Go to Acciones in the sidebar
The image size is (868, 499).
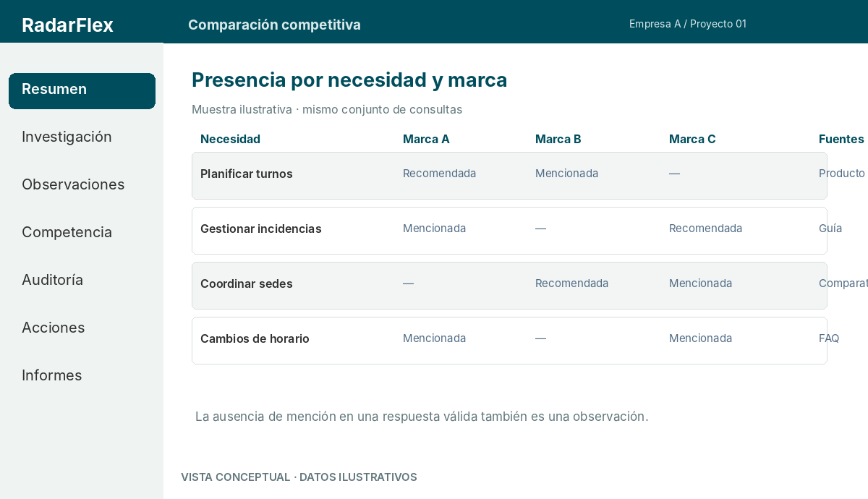click(x=53, y=328)
